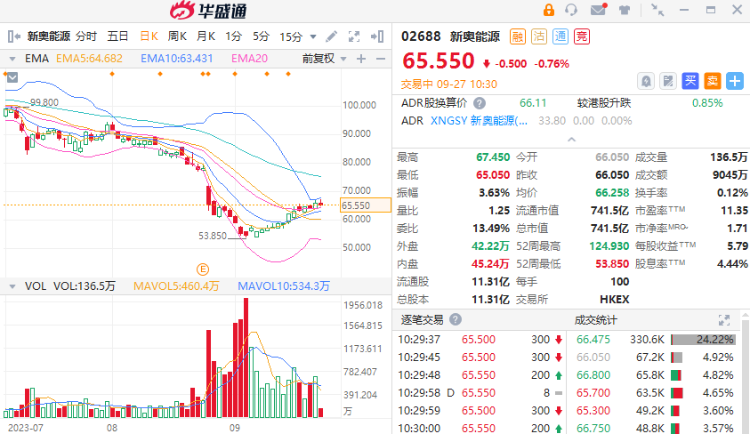Select the 成交统计 section header
The image size is (750, 434).
click(x=596, y=320)
